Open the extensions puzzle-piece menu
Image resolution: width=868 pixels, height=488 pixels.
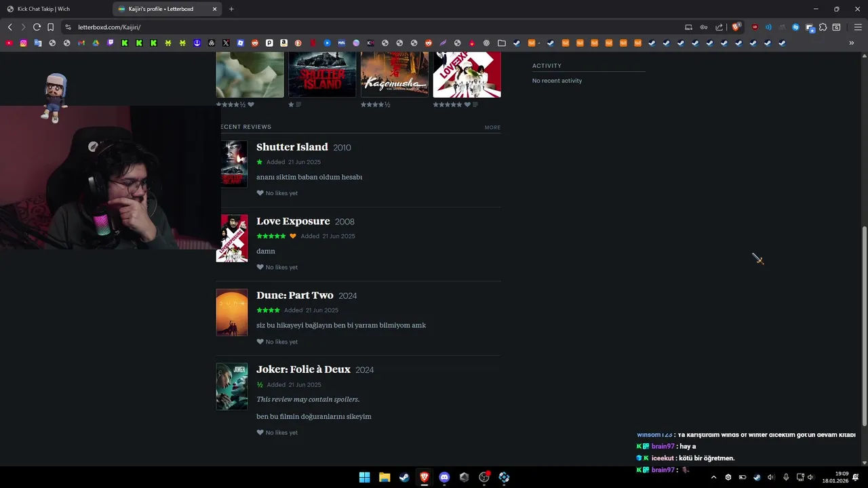[823, 27]
